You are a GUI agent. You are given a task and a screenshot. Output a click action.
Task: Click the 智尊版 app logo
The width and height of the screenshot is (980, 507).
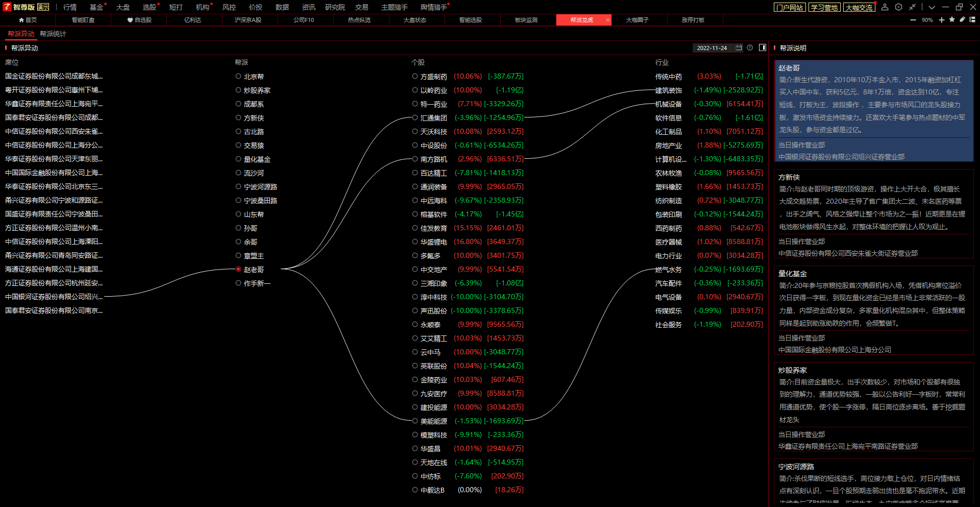[19, 7]
